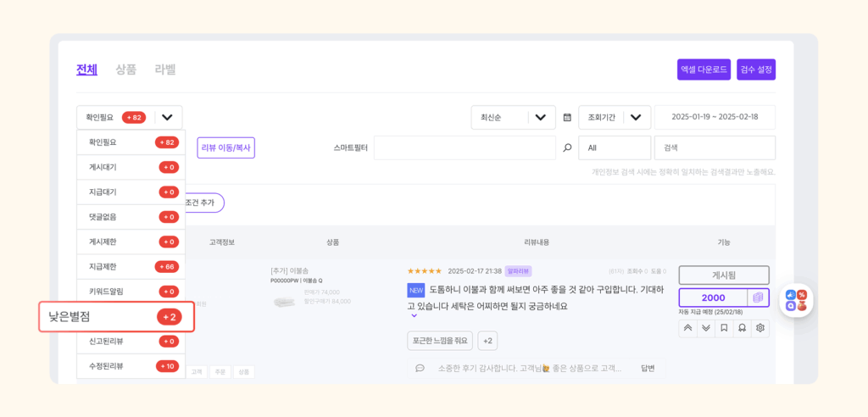Screen dimensions: 868x417
Task: Click the 기능 column header
Action: 724,242
